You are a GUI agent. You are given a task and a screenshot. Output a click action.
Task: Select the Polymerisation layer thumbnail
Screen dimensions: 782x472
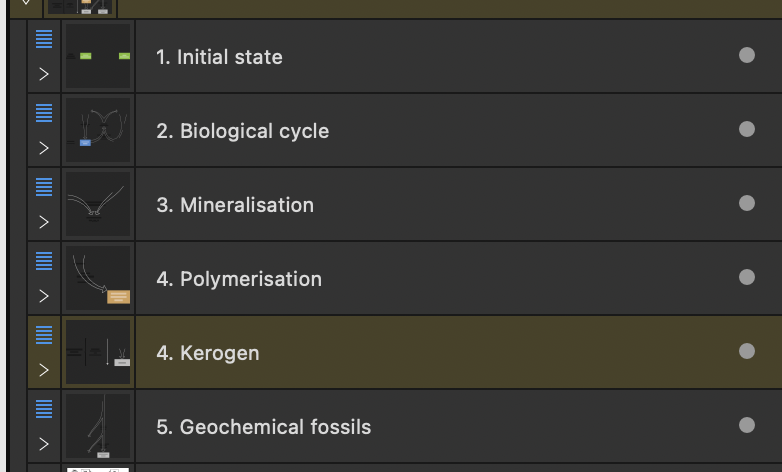(98, 279)
